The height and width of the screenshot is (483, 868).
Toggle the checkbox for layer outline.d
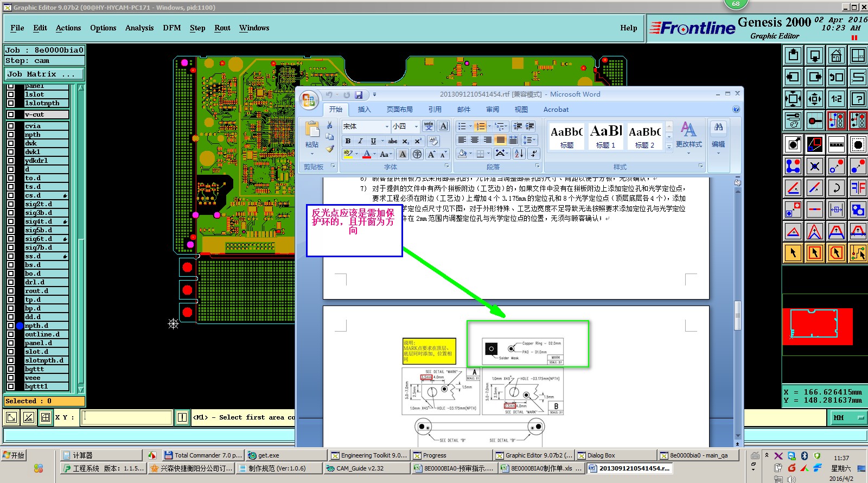click(11, 334)
